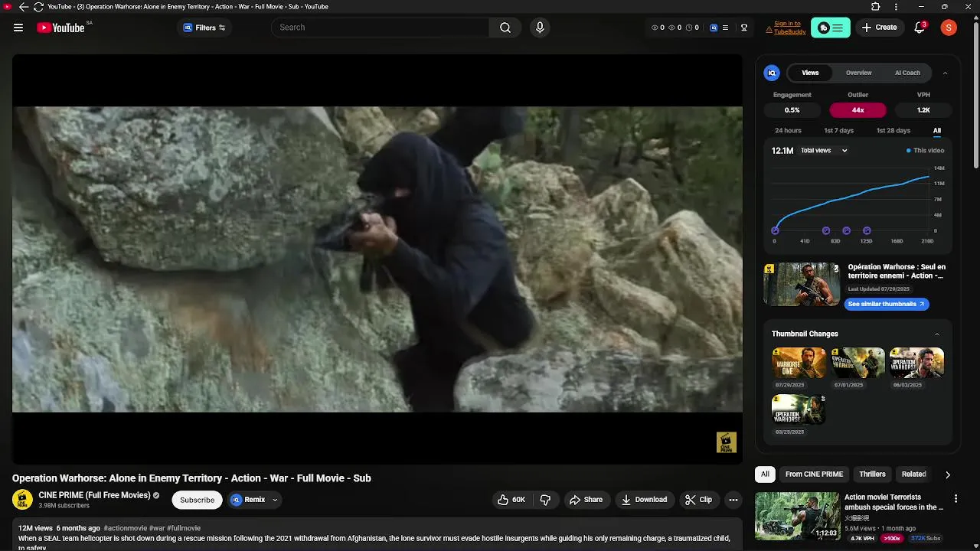Select the Engagement 0.5% metric

pos(792,110)
